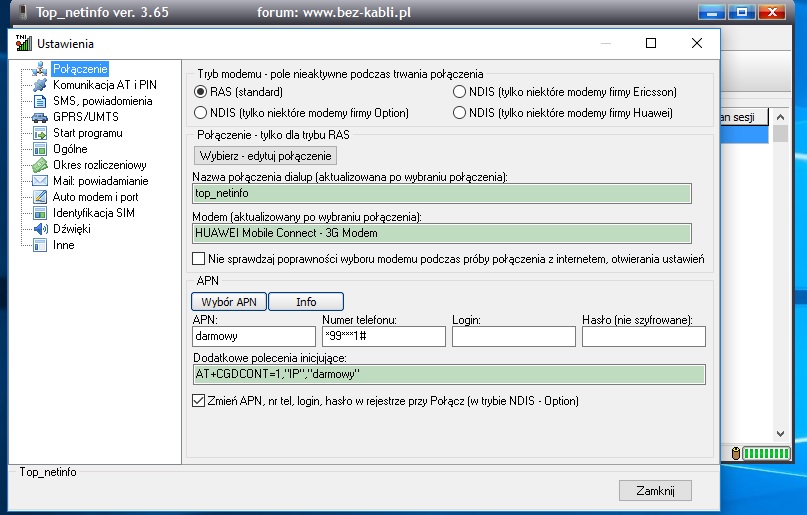Viewport: 807px width, 515px height.
Task: Click the Okres rozliczeniowy money icon
Action: pyautogui.click(x=40, y=165)
